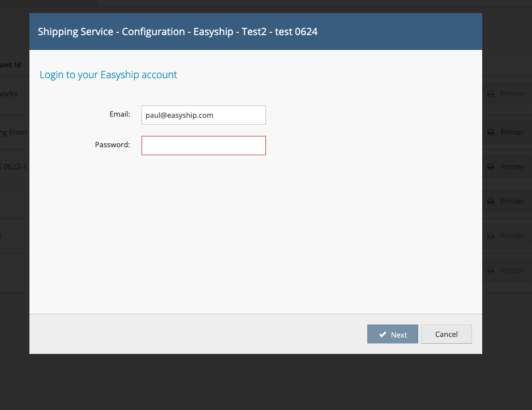Click the Printer button in the 'works' row
The width and height of the screenshot is (532, 410).
(x=507, y=93)
